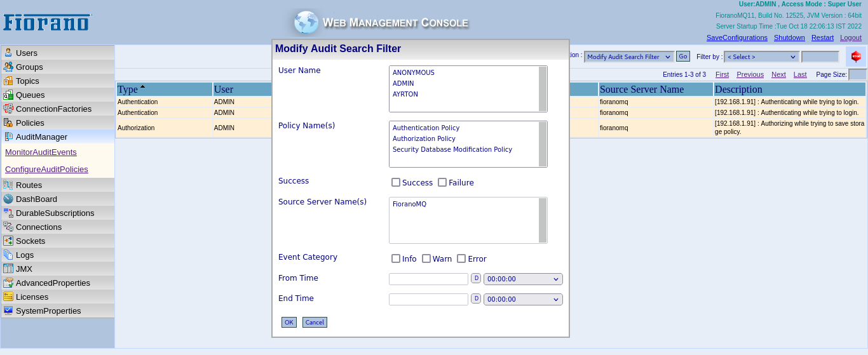Click the Source Server Names list scrollbar
The image size is (868, 355).
543,220
